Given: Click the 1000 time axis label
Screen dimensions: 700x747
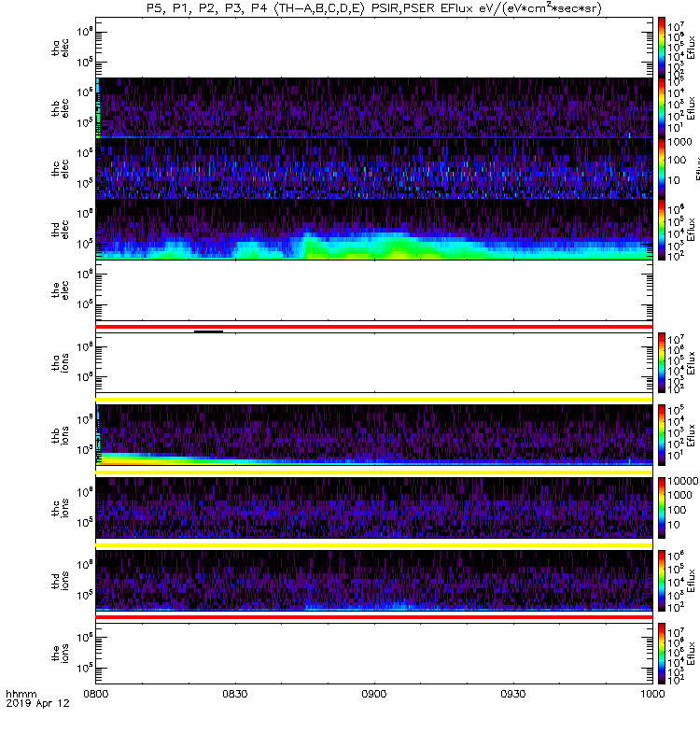Looking at the screenshot, I should point(652,694).
